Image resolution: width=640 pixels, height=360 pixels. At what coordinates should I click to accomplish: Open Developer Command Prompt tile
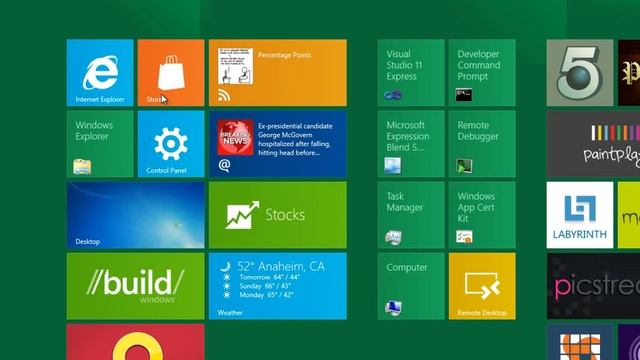coord(482,73)
